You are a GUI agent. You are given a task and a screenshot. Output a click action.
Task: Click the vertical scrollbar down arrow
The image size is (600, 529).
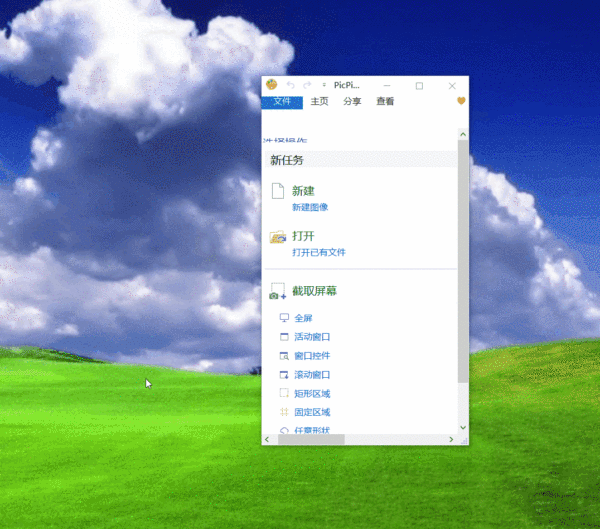click(x=463, y=428)
